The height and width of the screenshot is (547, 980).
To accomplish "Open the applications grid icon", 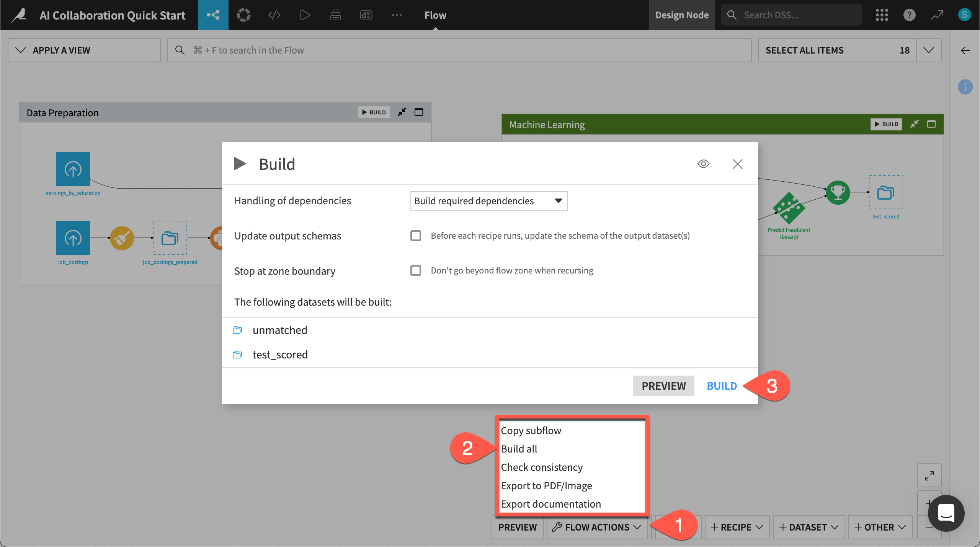I will click(882, 15).
